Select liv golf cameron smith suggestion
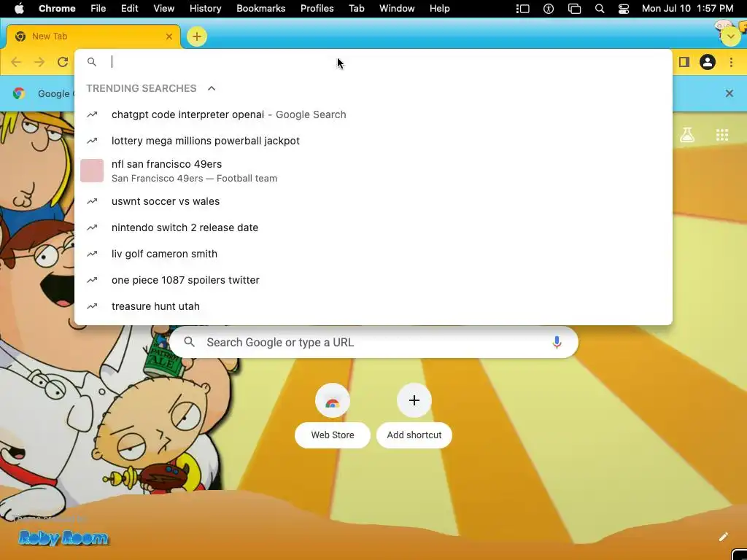 373,254
